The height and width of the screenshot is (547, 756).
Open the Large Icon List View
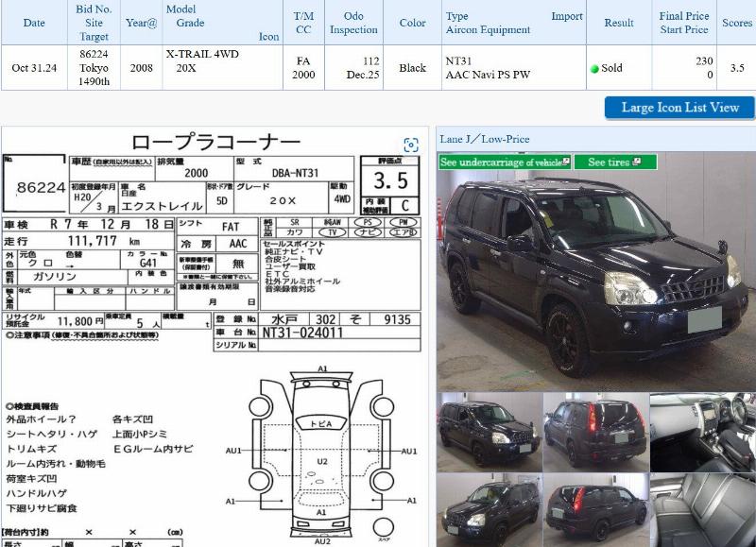tap(679, 108)
